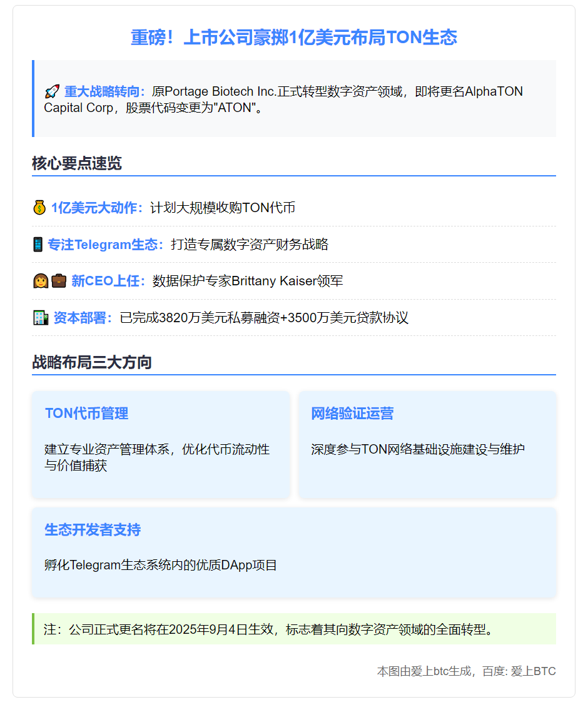
Task: Open the 网络验证运营 card title
Action: [x=352, y=414]
